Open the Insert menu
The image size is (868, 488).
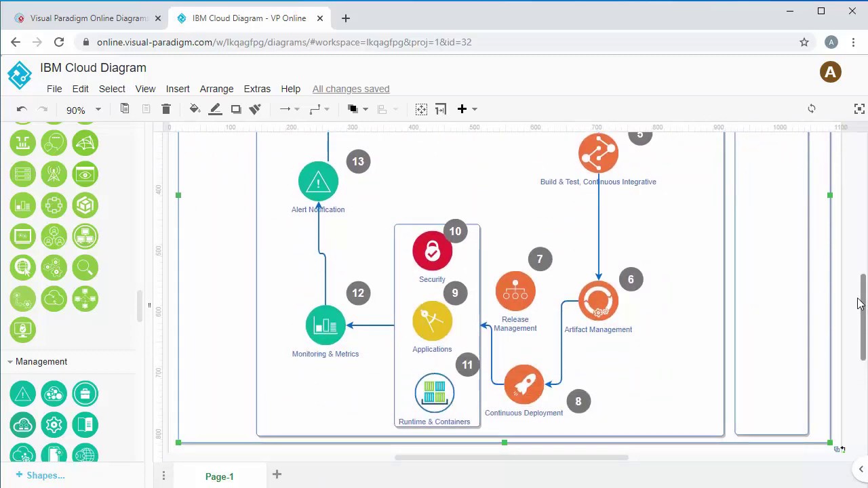coord(178,89)
